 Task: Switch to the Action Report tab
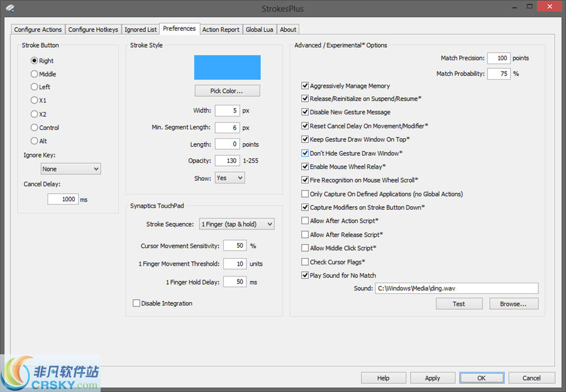221,29
